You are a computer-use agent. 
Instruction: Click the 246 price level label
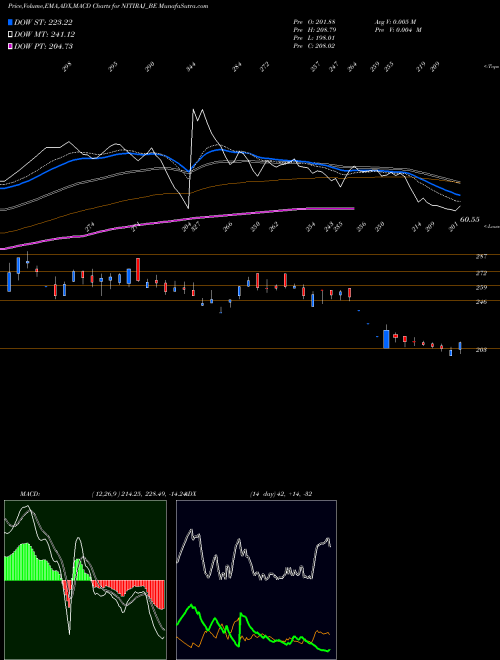click(481, 302)
